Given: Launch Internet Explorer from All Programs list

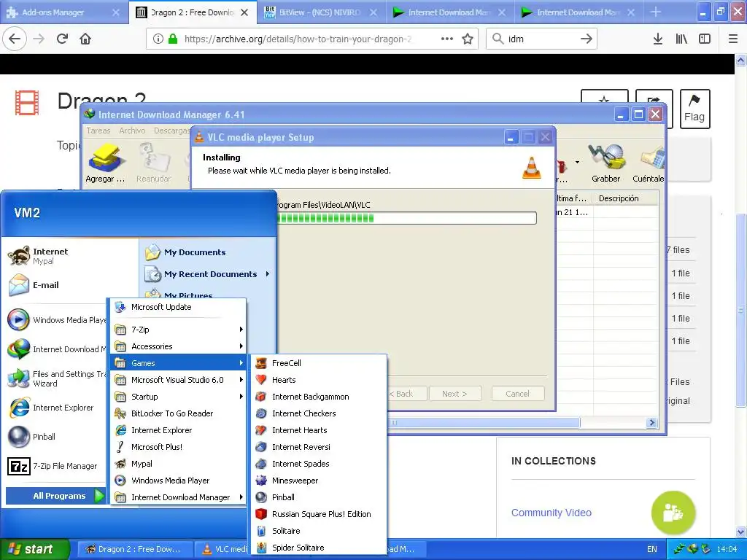Looking at the screenshot, I should point(178,430).
